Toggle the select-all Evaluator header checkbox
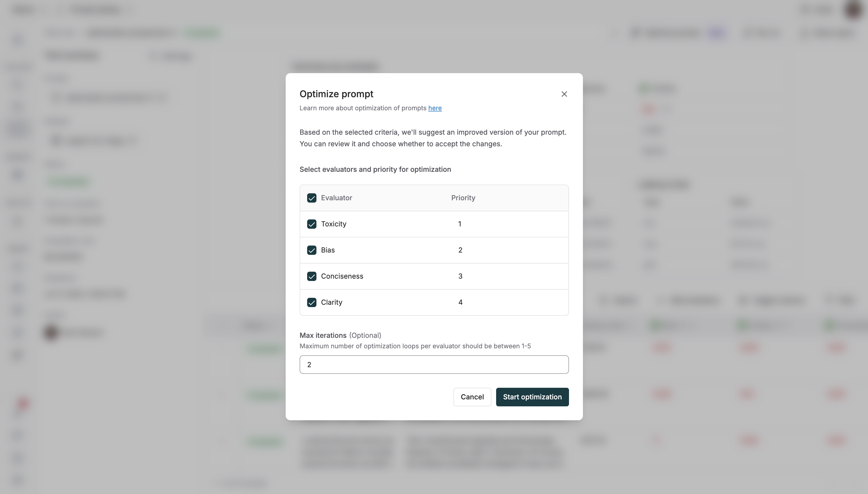This screenshot has height=494, width=868. (311, 198)
